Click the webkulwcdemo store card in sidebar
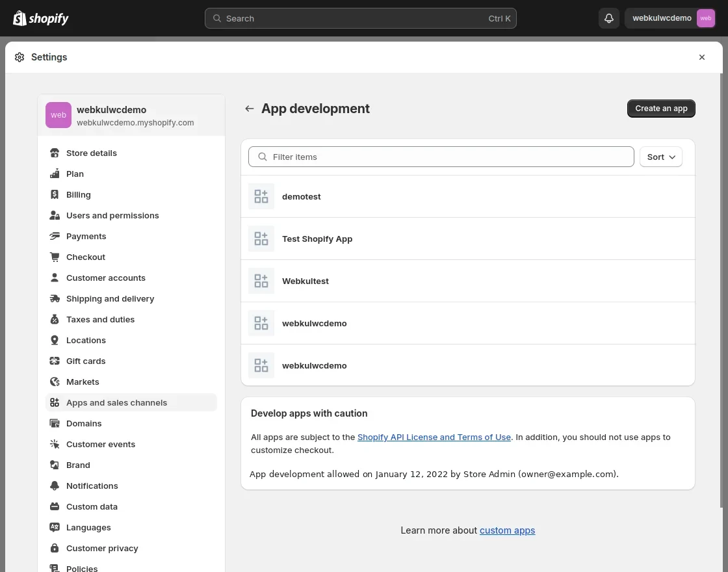Screen dimensions: 728x572 tap(131, 115)
